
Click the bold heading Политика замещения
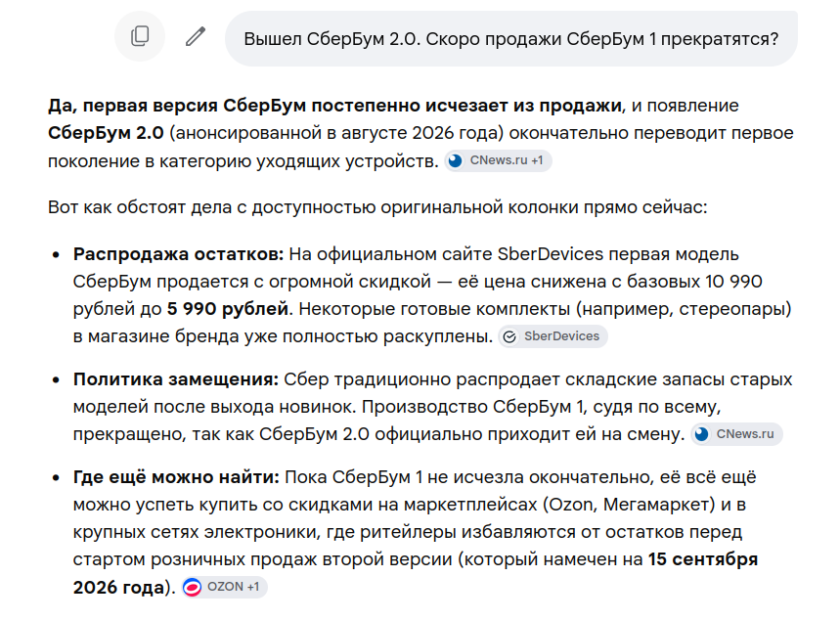[176, 379]
